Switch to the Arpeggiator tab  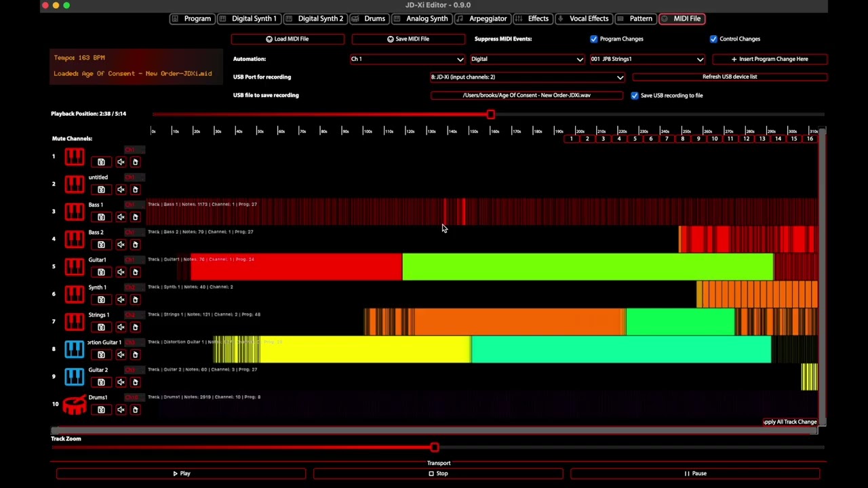[x=483, y=18]
